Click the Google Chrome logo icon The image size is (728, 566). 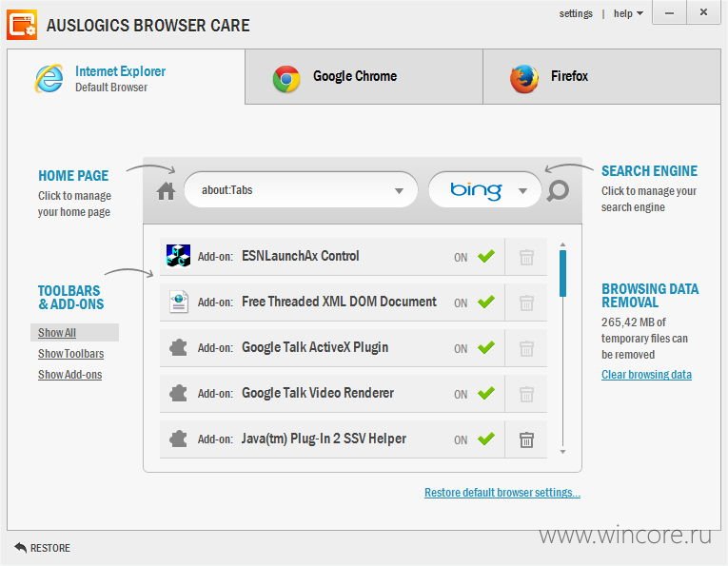tap(286, 79)
